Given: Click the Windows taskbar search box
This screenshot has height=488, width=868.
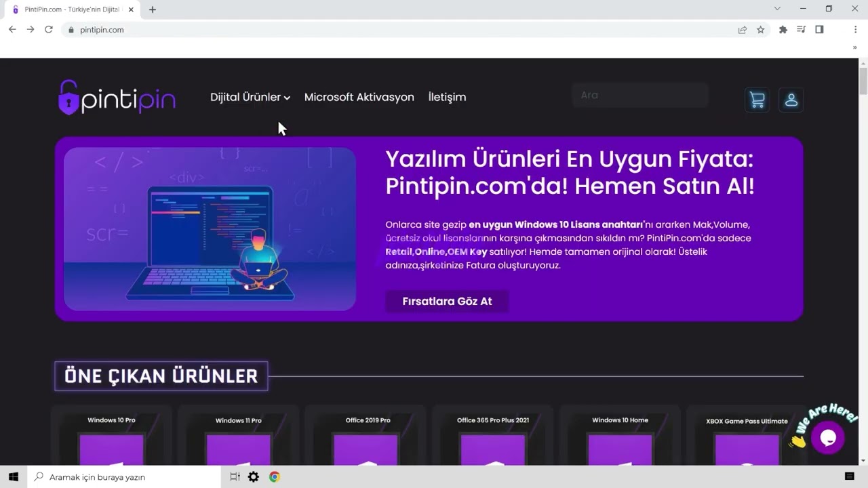Looking at the screenshot, I should click(x=124, y=476).
